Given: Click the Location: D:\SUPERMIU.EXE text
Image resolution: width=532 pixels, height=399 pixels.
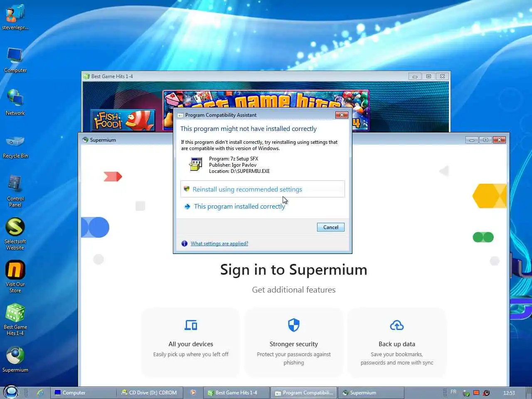Looking at the screenshot, I should point(239,171).
